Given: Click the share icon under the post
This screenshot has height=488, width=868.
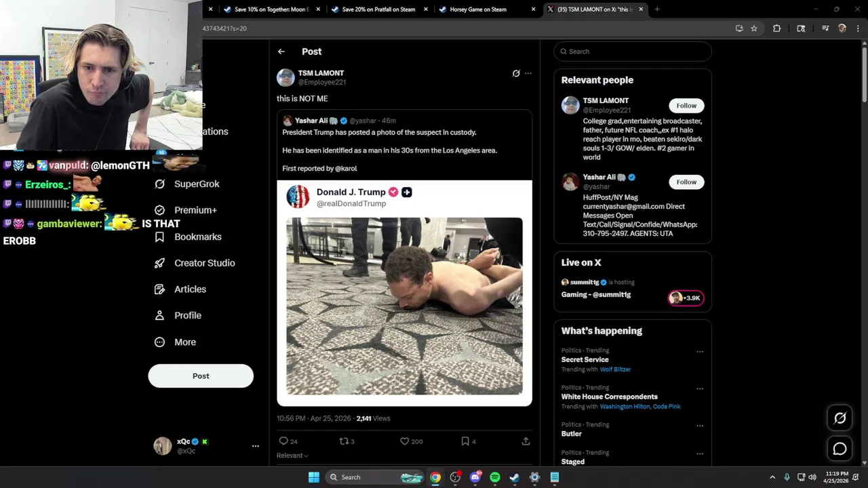Looking at the screenshot, I should click(x=526, y=441).
